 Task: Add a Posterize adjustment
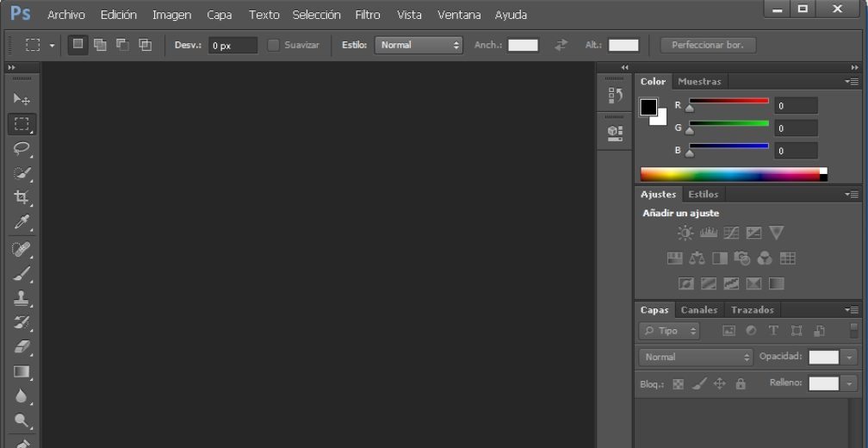click(x=709, y=283)
